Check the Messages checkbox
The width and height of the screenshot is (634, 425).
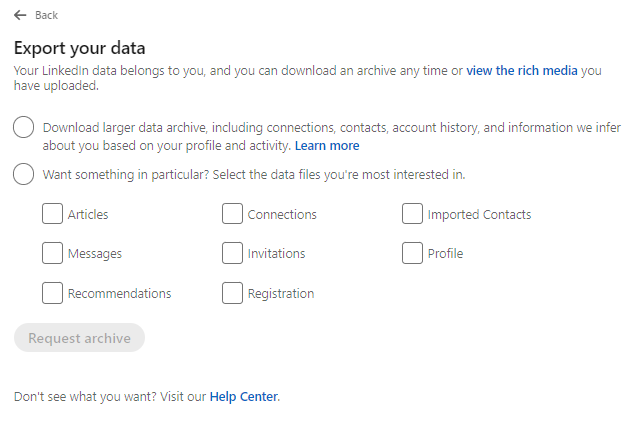[x=52, y=253]
